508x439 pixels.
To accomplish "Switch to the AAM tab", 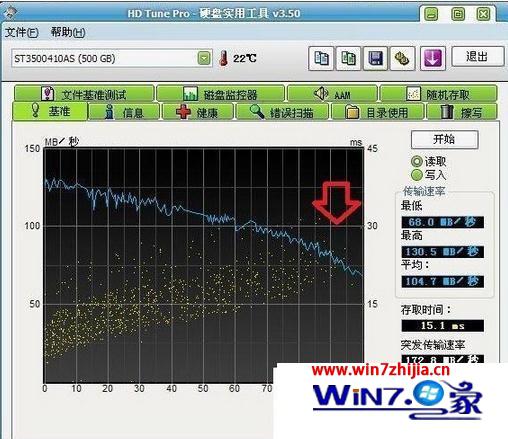I will 332,94.
